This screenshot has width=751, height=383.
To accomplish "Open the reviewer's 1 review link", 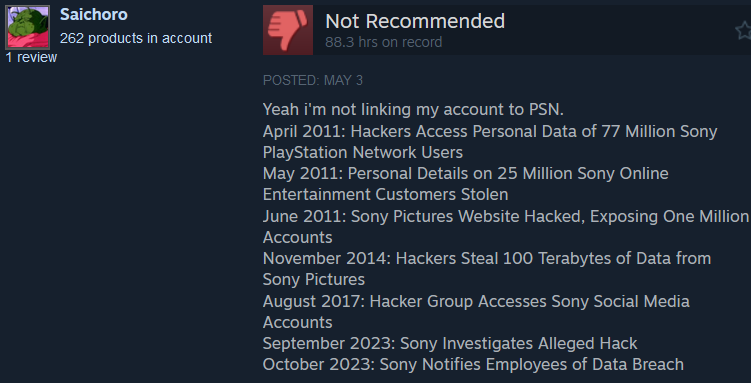I will (31, 57).
